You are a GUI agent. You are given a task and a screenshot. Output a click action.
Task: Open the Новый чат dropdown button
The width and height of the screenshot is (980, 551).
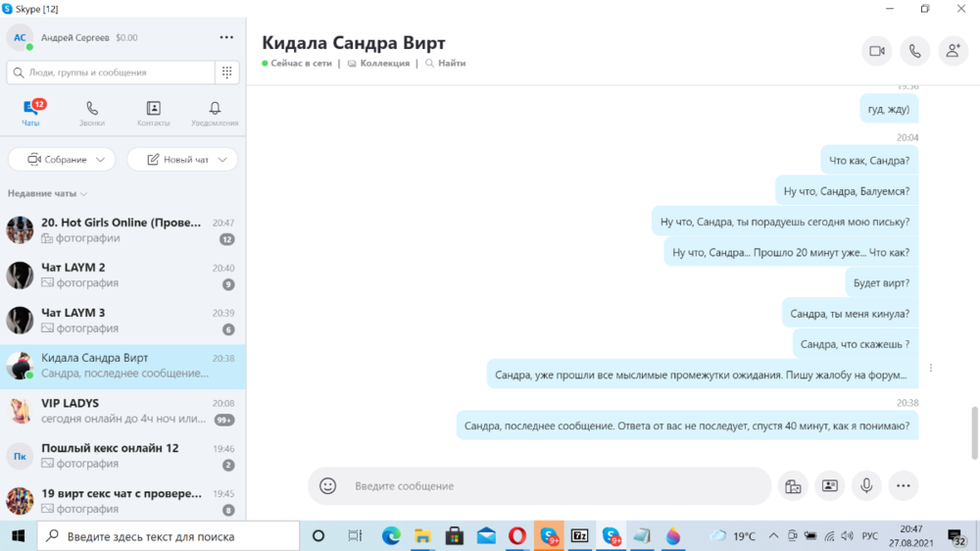[182, 160]
